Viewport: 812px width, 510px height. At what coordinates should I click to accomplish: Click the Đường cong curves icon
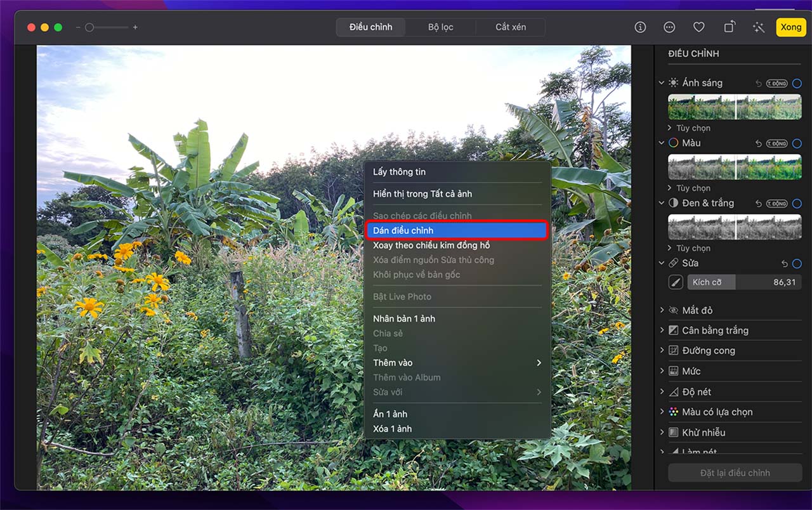tap(673, 351)
